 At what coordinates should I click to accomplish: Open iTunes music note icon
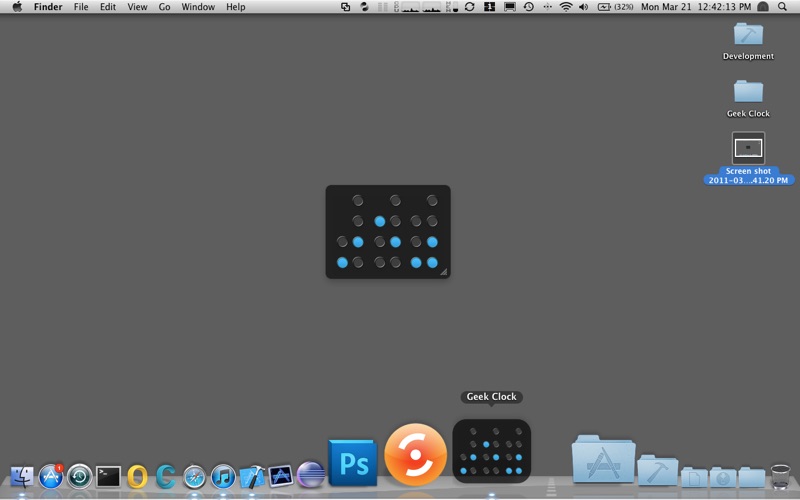[x=223, y=477]
